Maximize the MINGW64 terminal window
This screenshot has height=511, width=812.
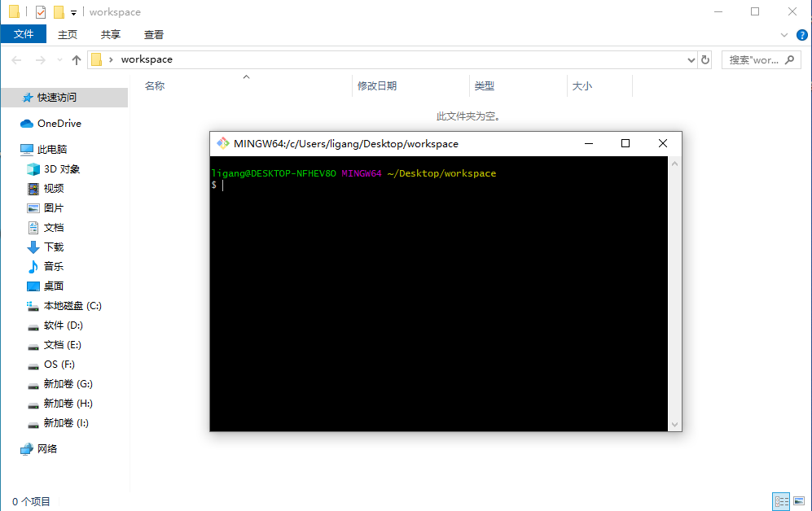tap(625, 143)
